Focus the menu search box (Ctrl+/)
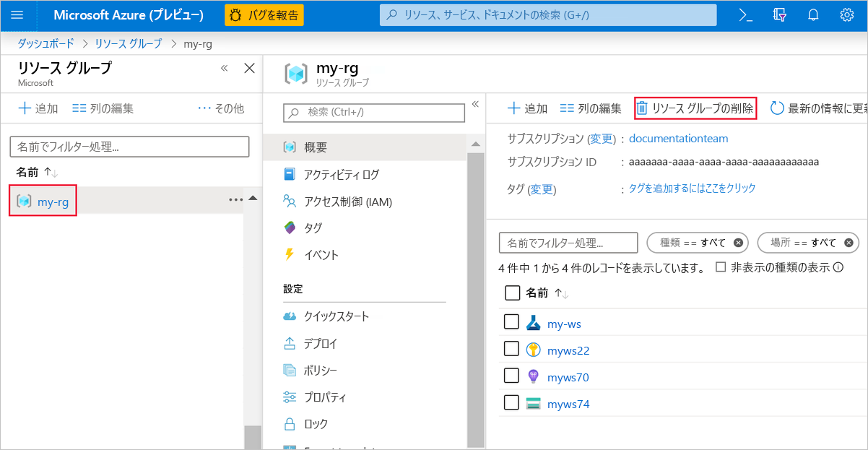868x450 pixels. coord(374,113)
